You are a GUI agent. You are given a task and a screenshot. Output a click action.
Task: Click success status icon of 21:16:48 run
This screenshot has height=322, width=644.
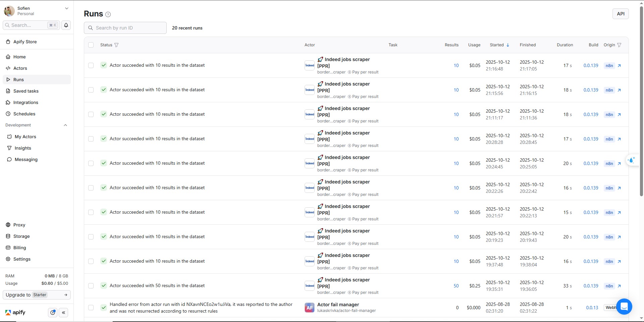pos(104,65)
